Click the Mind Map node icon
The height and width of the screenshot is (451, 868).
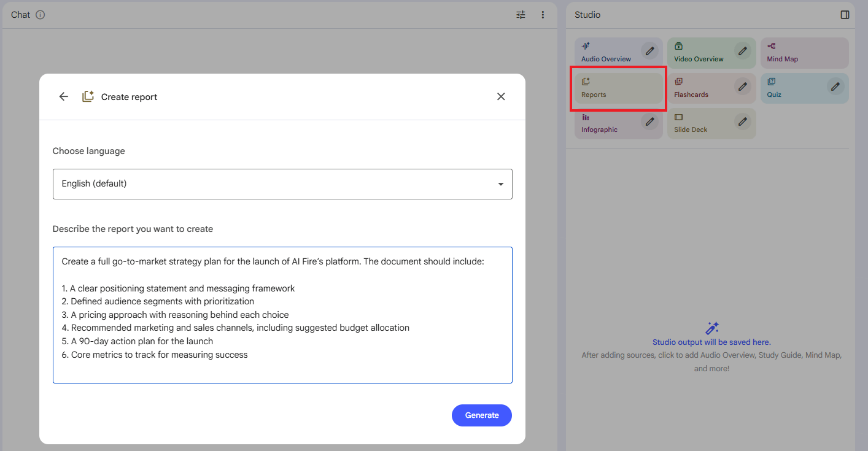click(771, 46)
